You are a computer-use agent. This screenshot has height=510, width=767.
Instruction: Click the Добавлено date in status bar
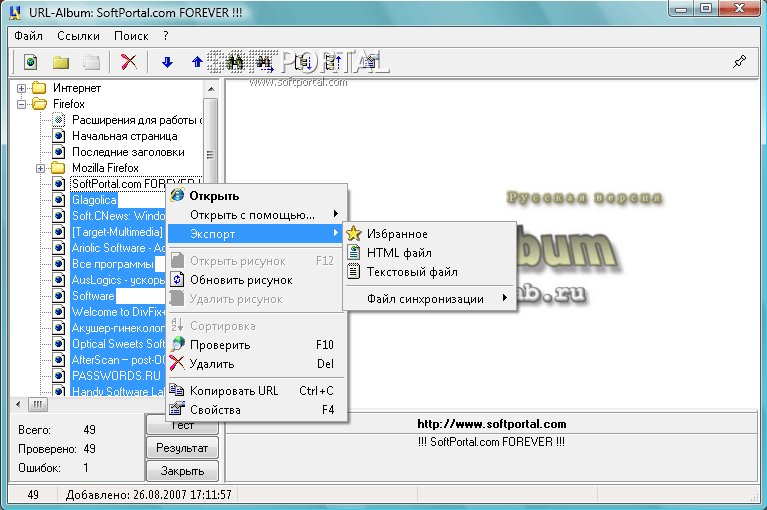click(149, 495)
